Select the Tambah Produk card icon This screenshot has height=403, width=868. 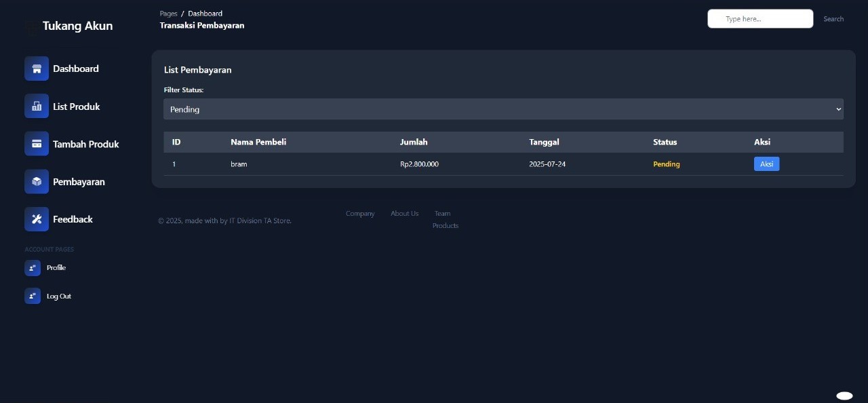[37, 144]
